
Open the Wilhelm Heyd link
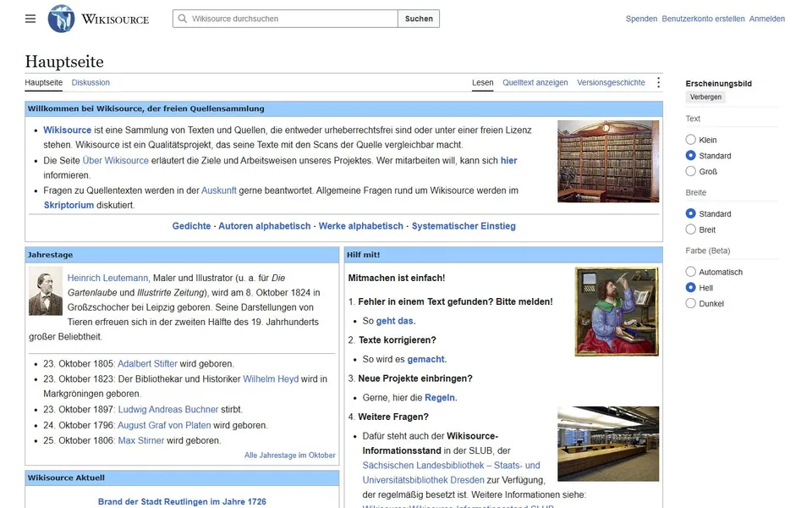coord(271,379)
